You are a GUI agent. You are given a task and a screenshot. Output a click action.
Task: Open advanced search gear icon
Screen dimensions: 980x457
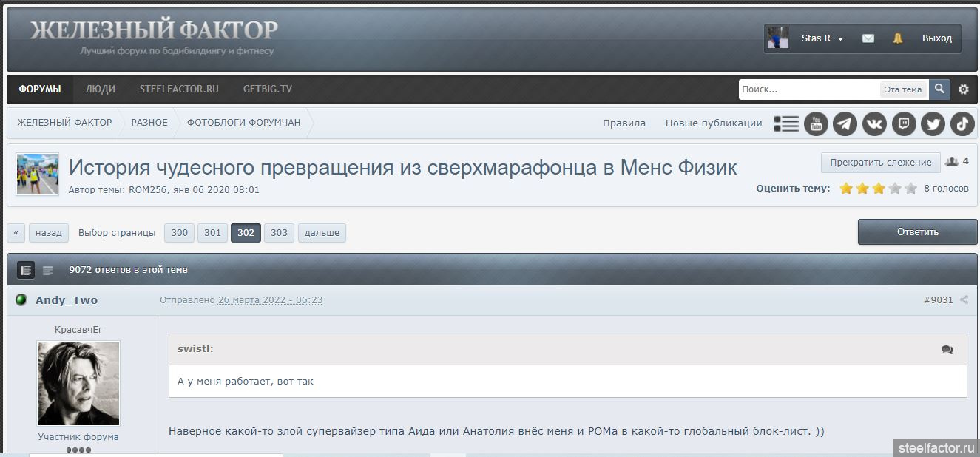coord(963,89)
